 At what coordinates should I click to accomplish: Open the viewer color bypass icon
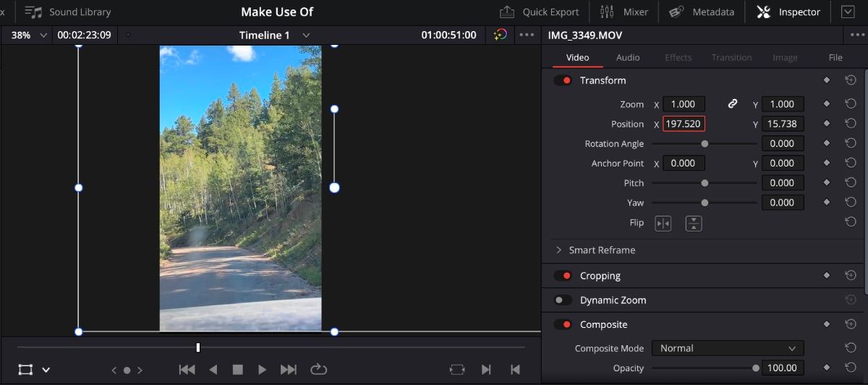(x=500, y=35)
